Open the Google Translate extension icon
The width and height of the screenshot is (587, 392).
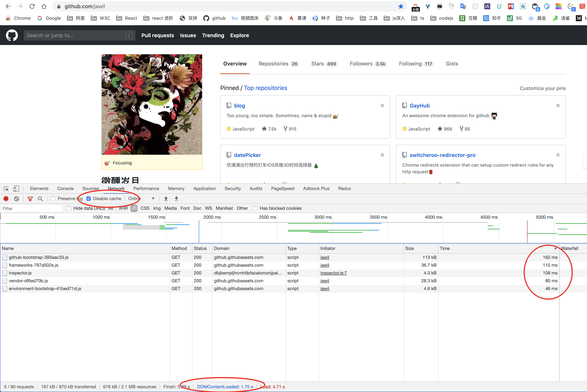[x=463, y=7]
